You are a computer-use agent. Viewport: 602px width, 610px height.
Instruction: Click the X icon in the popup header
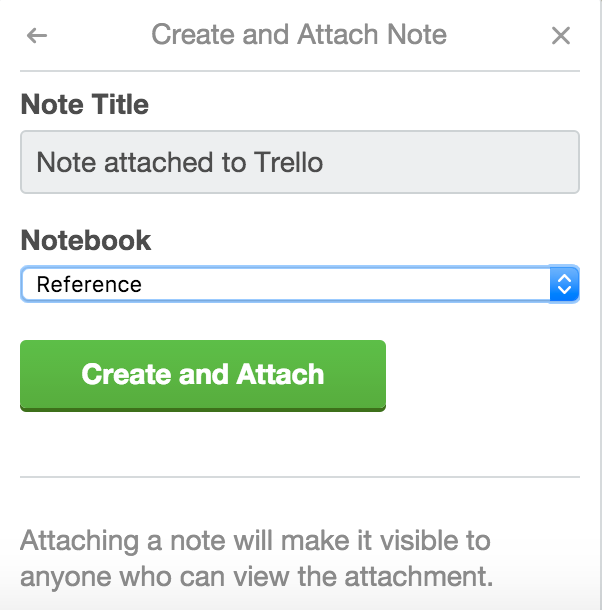[561, 36]
